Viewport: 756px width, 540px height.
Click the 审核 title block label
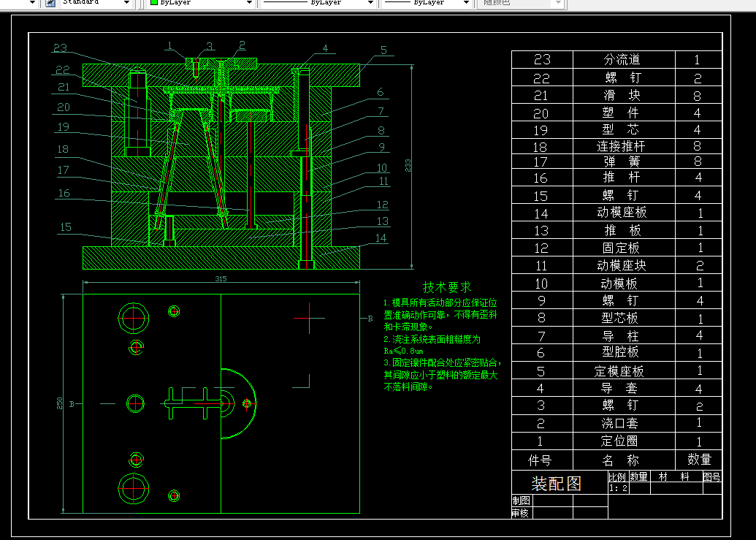pyautogui.click(x=521, y=514)
